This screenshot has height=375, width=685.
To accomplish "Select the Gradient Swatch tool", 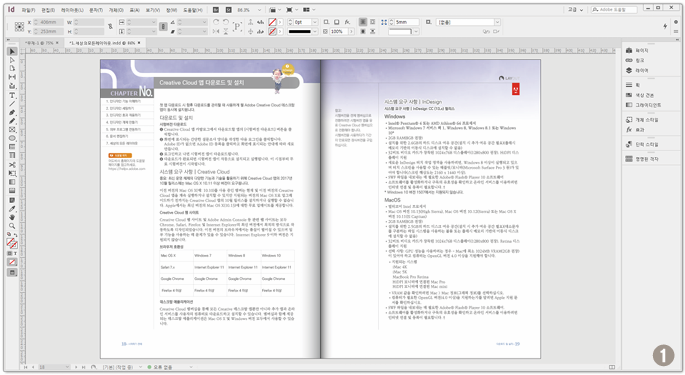I will [12, 182].
